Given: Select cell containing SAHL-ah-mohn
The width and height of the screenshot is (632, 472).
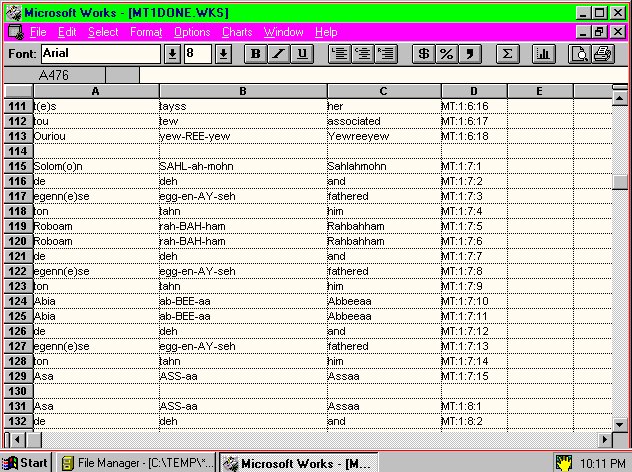Looking at the screenshot, I should click(243, 166).
